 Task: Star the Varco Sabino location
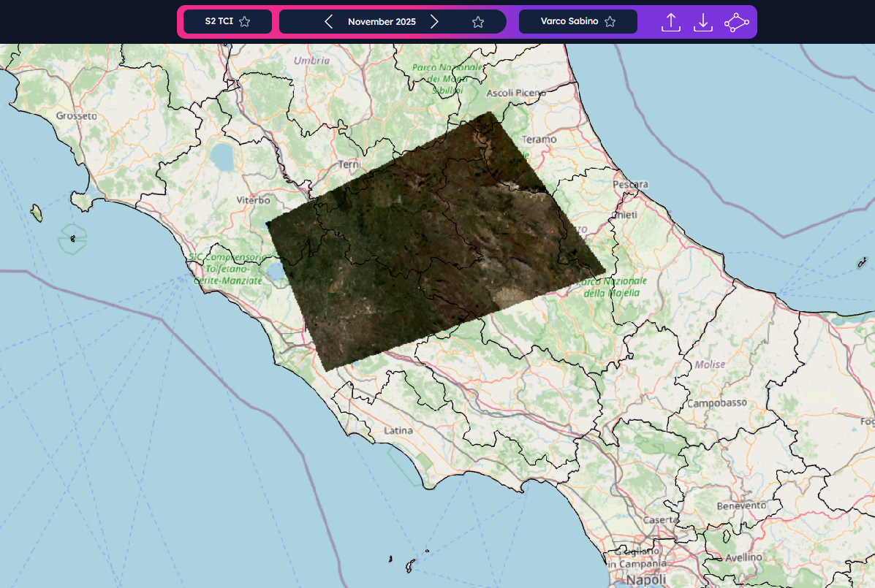coord(610,22)
